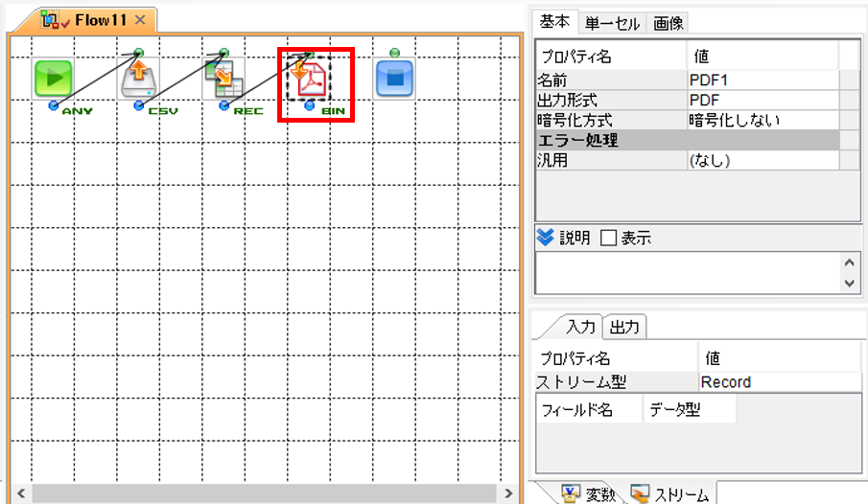
Task: Click the description scroll down arrow
Action: (850, 284)
